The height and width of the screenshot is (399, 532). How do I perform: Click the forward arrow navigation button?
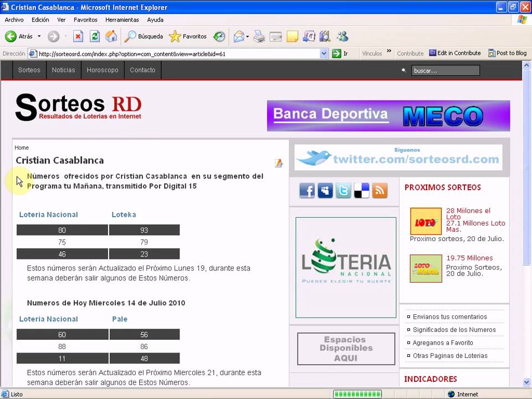(53, 37)
